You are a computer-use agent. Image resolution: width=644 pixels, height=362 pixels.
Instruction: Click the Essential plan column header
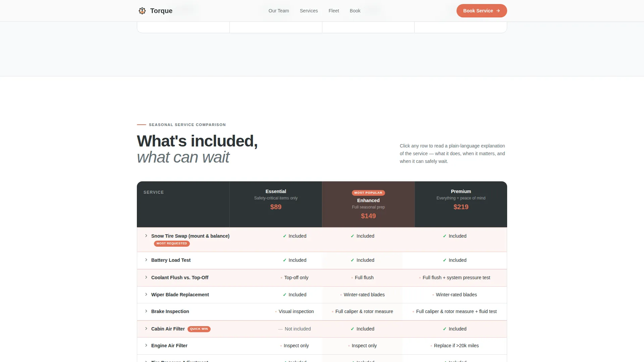tap(276, 204)
